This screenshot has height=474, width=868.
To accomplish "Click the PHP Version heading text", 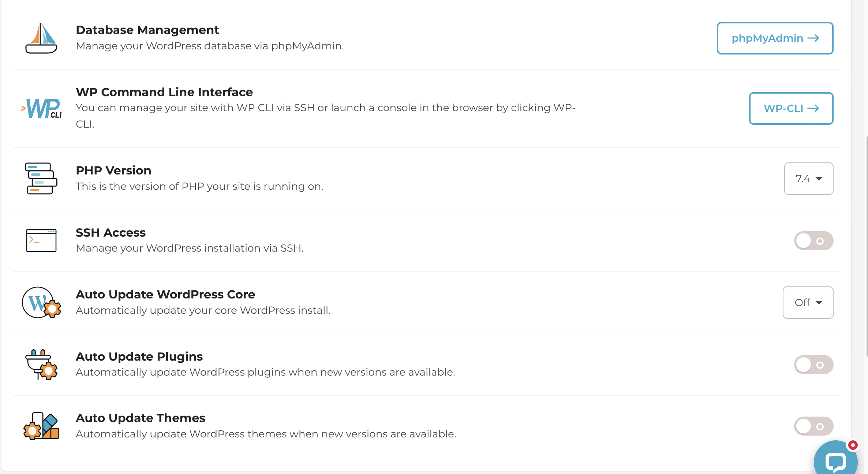I will (113, 170).
